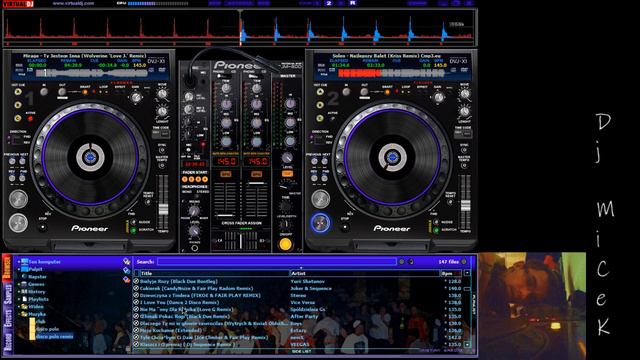Click the mixer master Cue orange button
This screenshot has width=640, height=360.
point(287,173)
